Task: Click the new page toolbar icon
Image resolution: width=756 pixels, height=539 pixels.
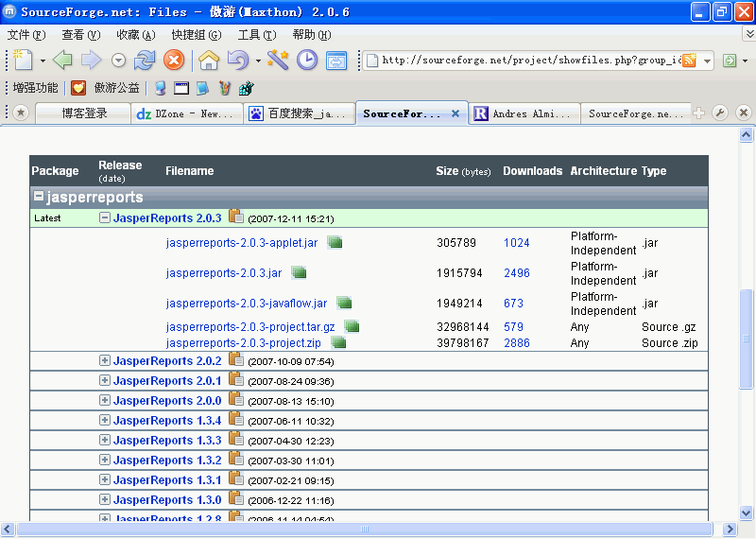Action: pos(23,61)
